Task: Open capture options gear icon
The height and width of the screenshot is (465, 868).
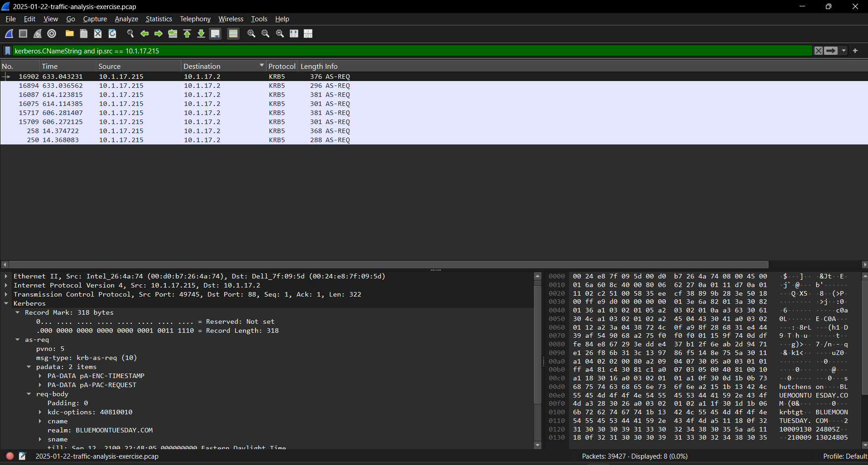Action: coord(52,34)
